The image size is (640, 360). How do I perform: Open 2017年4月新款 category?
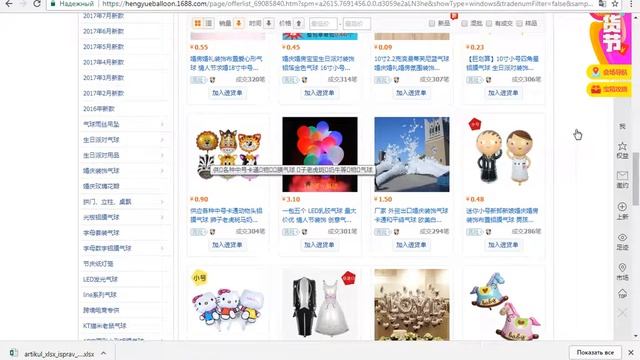click(x=103, y=62)
